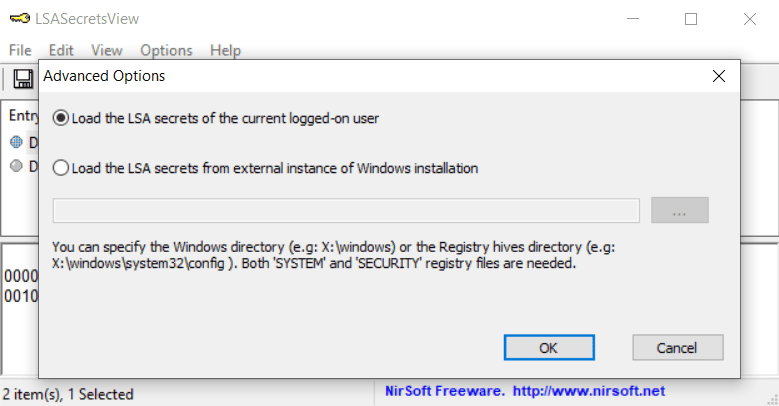Click the browse button with three dots
Image resolution: width=779 pixels, height=406 pixels.
point(680,210)
